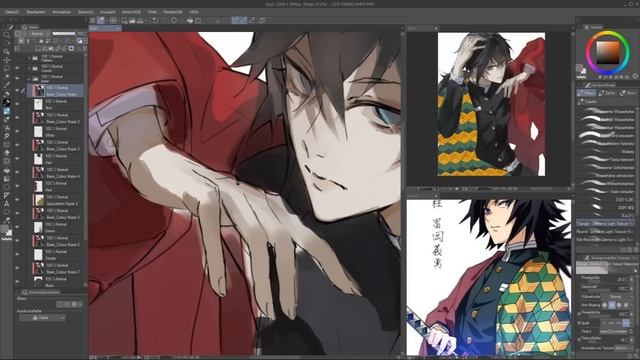Select the strongest Anti-Aliasing option
This screenshot has height=360, width=640.
pos(627,305)
